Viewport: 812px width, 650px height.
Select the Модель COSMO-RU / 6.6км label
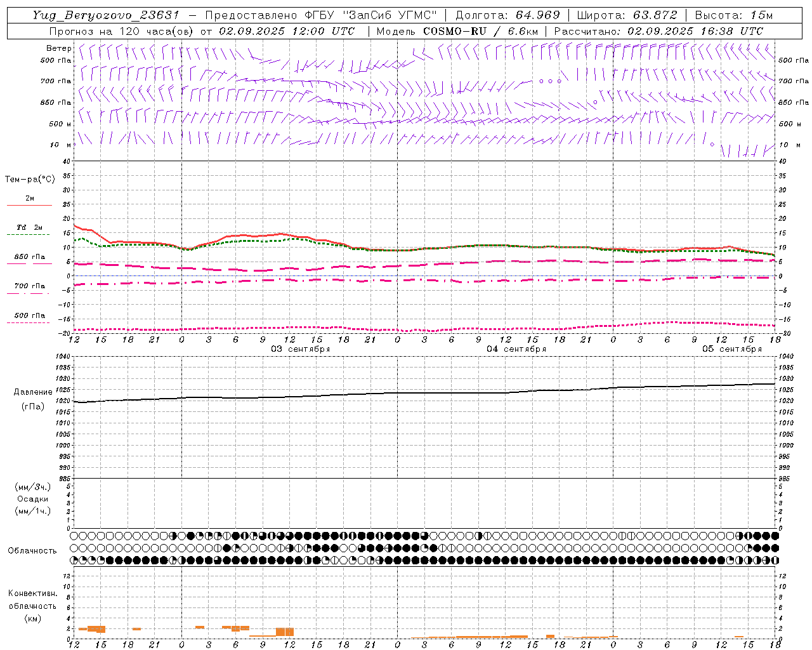[457, 31]
